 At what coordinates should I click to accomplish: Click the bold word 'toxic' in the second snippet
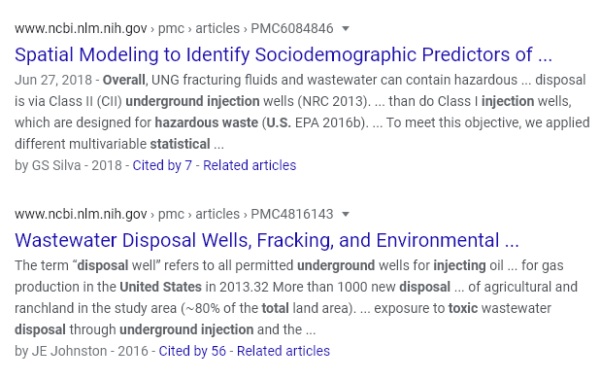[x=463, y=308]
